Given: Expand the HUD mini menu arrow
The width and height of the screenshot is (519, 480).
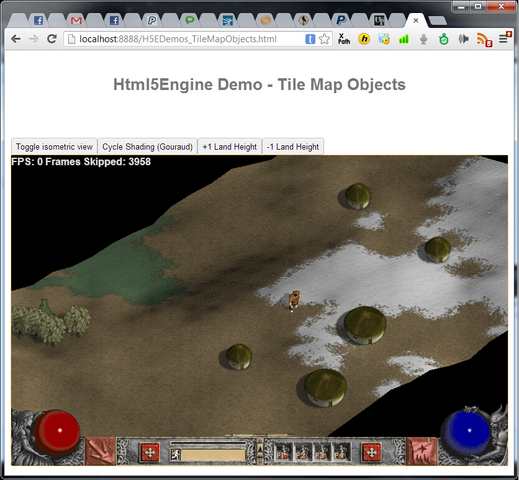Looking at the screenshot, I should coord(260,450).
